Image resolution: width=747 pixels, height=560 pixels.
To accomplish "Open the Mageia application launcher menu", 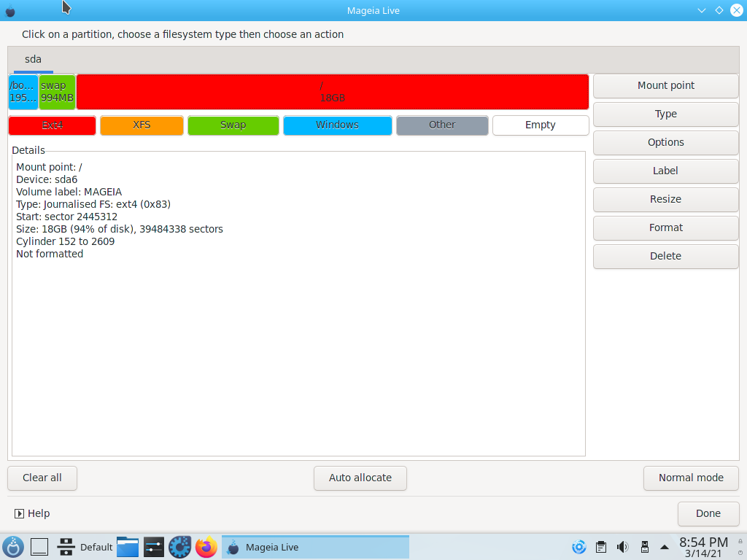I will [x=13, y=547].
